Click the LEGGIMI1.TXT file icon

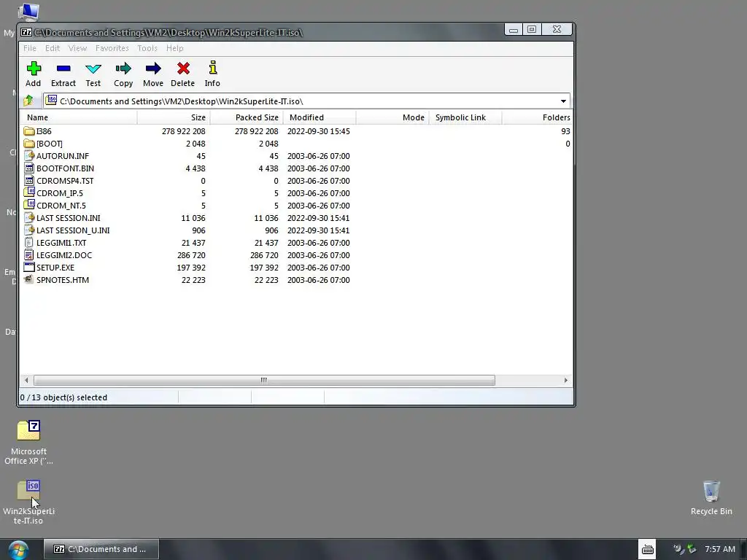coord(29,242)
